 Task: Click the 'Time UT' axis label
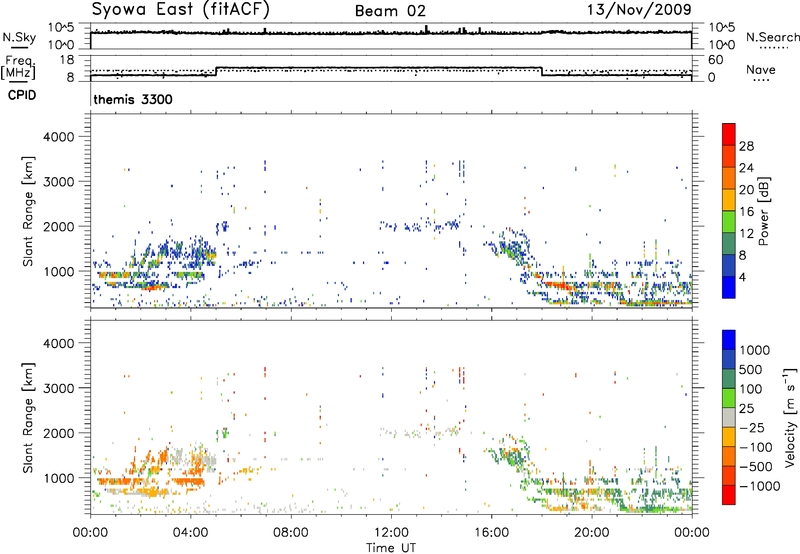(x=391, y=548)
